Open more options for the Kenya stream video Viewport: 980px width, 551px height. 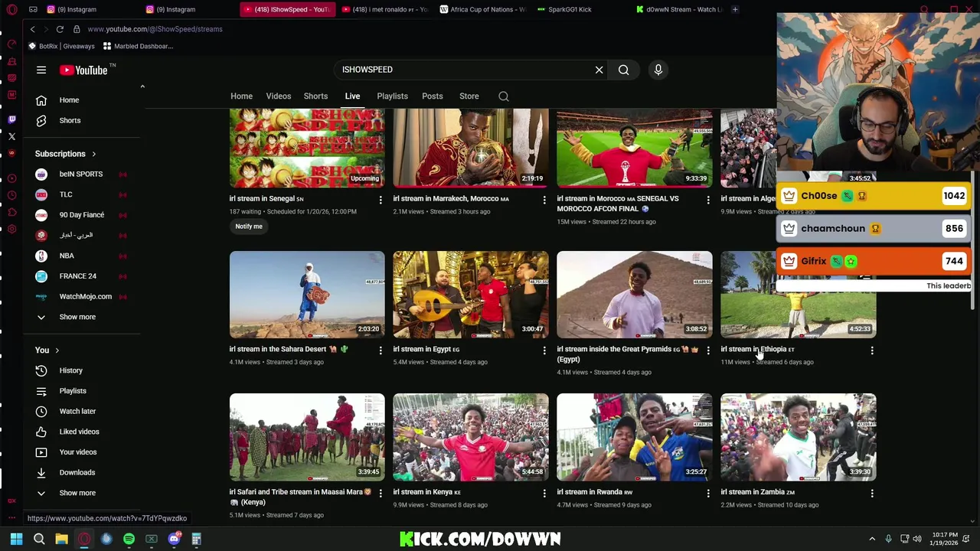544,493
